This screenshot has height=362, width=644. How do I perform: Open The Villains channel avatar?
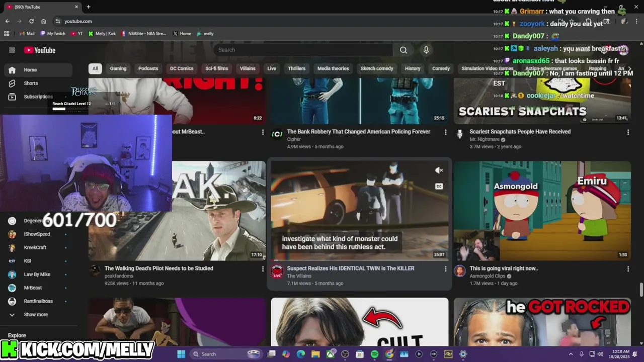click(277, 271)
